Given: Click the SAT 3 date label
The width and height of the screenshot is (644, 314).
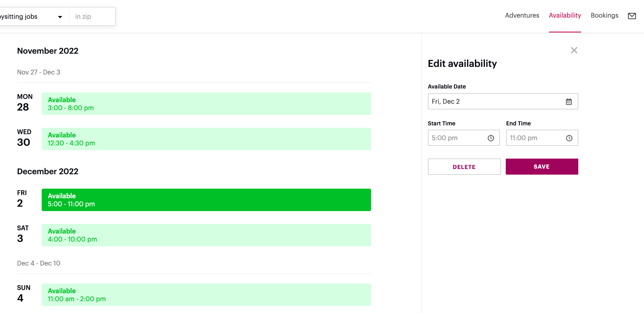Looking at the screenshot, I should (x=23, y=234).
